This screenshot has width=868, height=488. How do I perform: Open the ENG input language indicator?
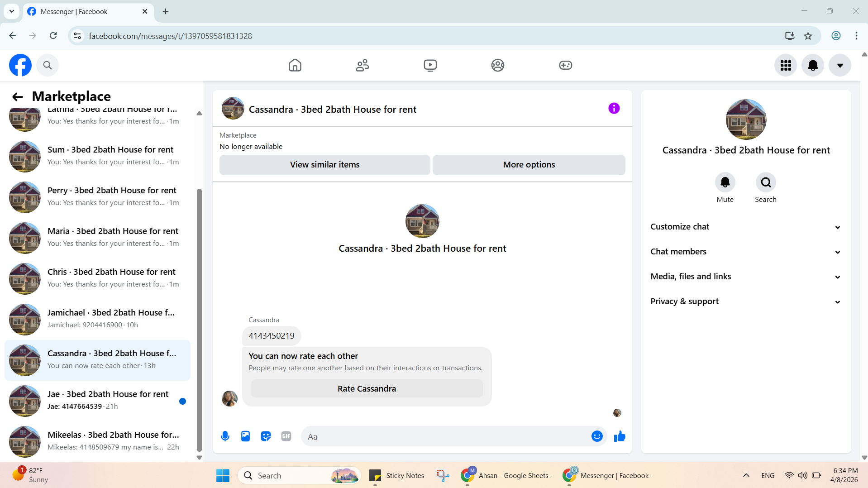click(768, 476)
